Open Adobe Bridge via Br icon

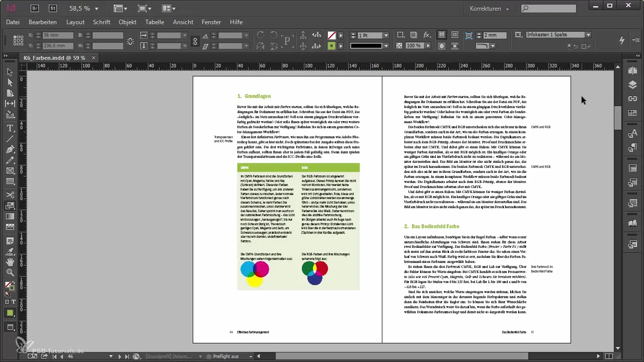35,9
